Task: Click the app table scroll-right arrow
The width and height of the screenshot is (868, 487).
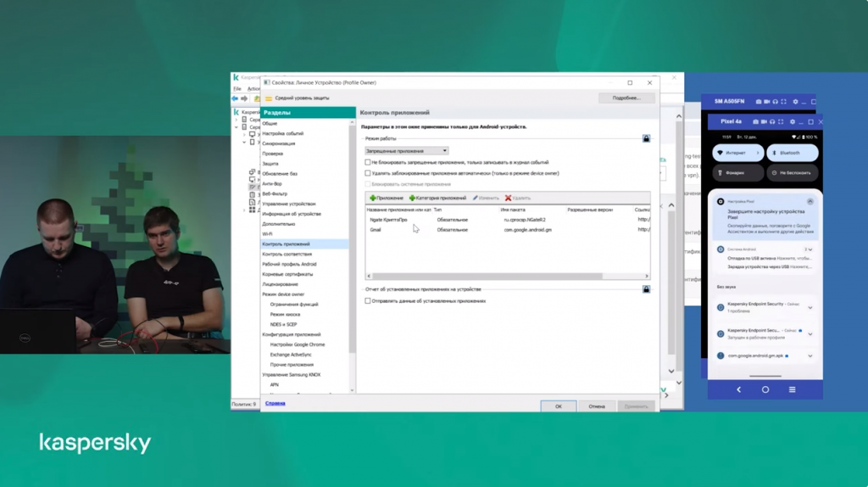Action: pyautogui.click(x=647, y=276)
